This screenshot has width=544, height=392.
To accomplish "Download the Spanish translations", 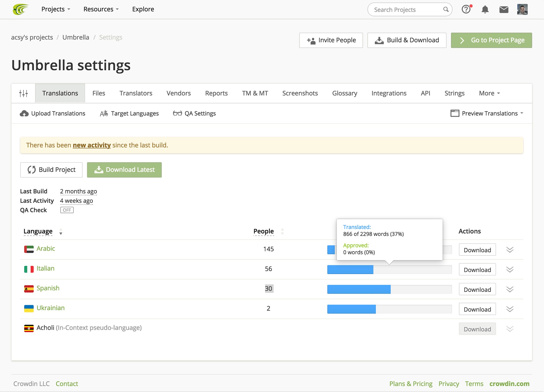I will [477, 289].
